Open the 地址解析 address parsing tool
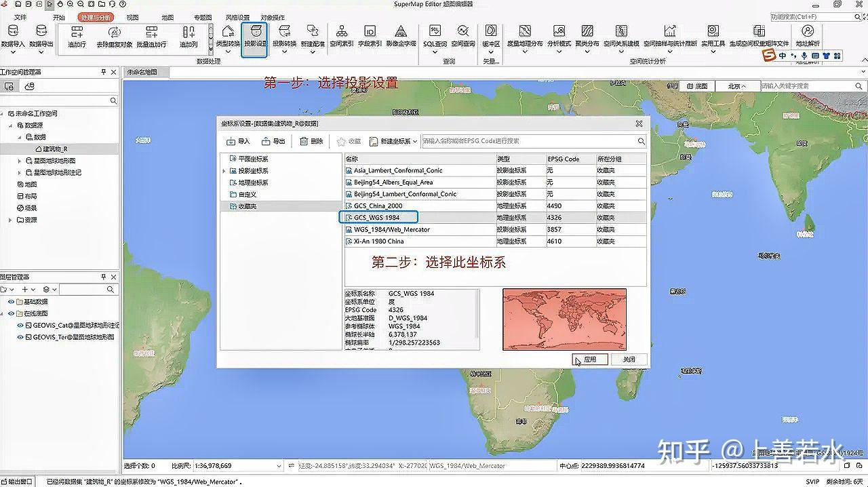The width and height of the screenshot is (868, 487). [807, 39]
